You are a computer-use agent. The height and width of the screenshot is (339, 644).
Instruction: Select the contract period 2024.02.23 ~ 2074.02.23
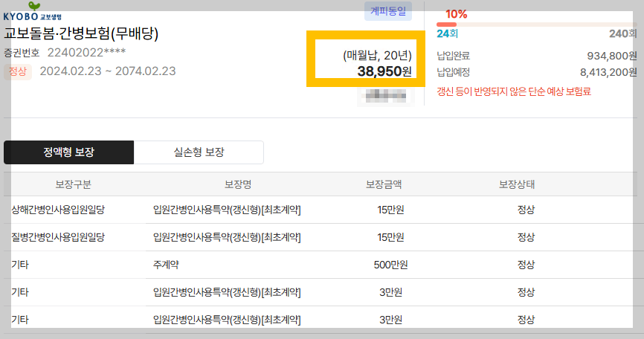tap(108, 71)
